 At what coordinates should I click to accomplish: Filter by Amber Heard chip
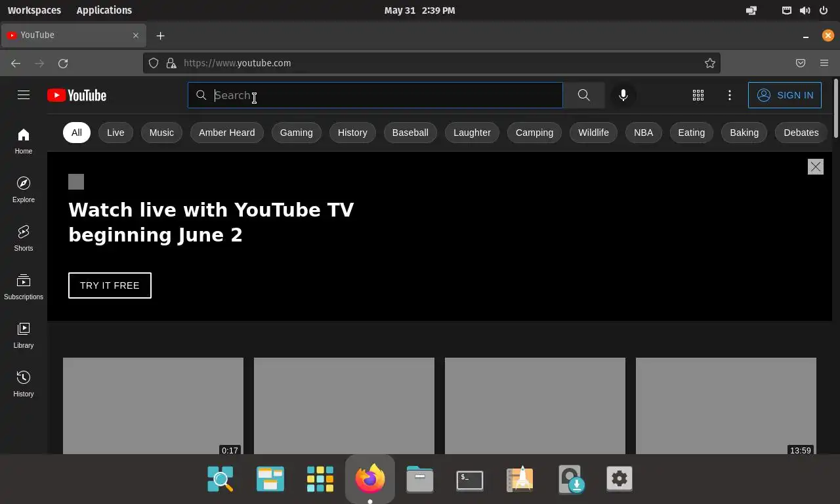[x=227, y=133]
